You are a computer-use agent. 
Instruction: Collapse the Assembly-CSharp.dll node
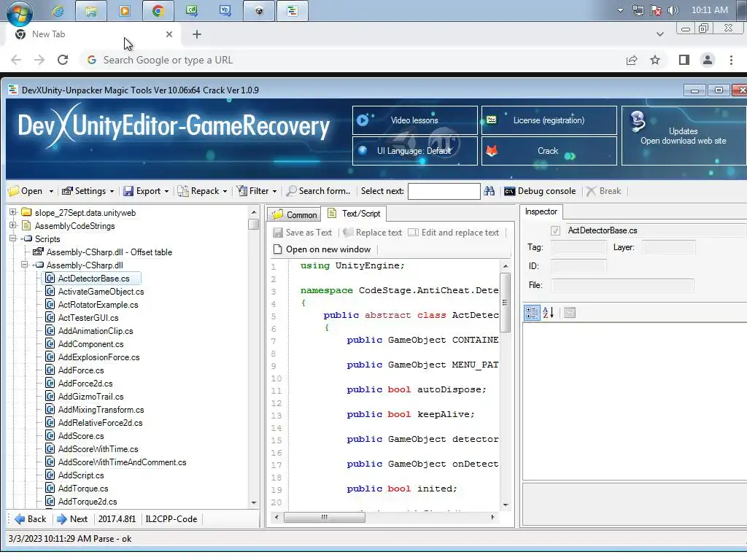25,265
